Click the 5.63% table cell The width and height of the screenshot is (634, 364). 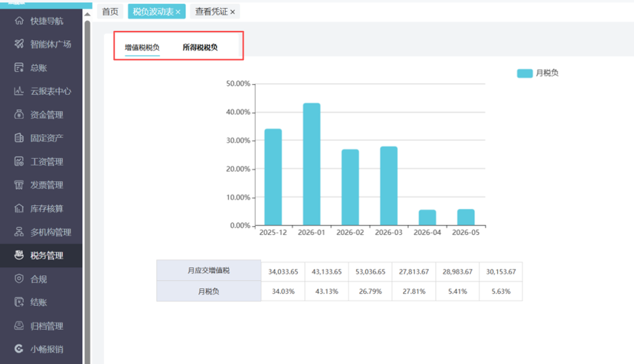[x=501, y=291]
